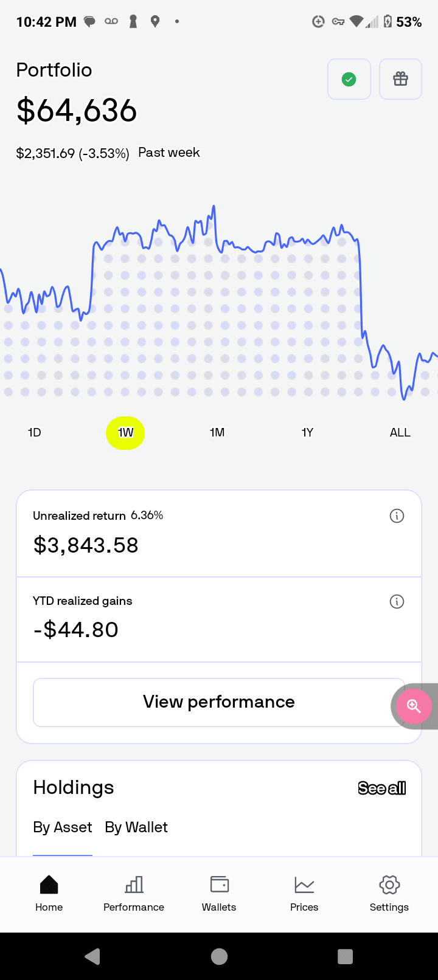The width and height of the screenshot is (438, 980).
Task: Tap the Android back navigation button
Action: point(92,956)
